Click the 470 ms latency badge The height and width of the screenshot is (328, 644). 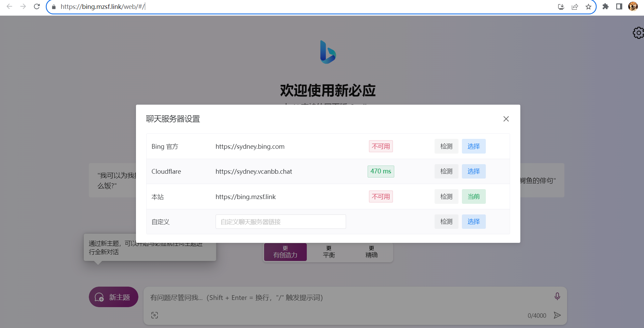pos(381,171)
